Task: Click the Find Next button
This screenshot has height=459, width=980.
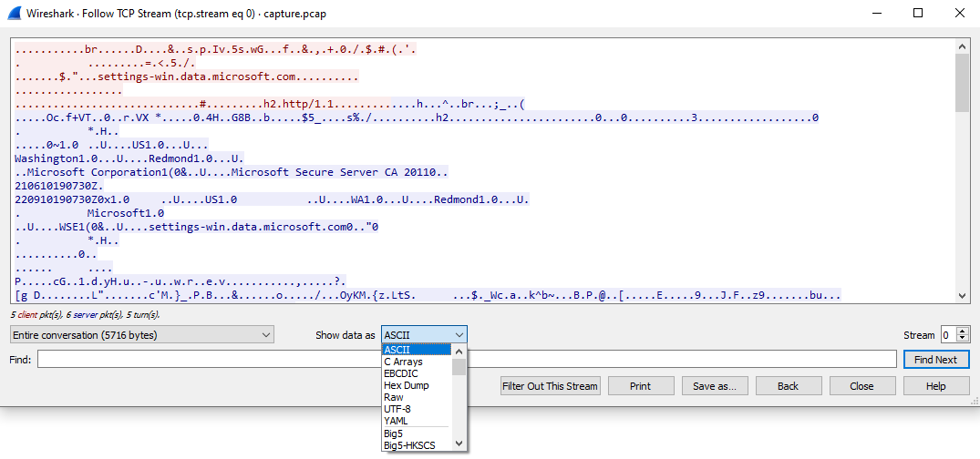Action: coord(935,359)
